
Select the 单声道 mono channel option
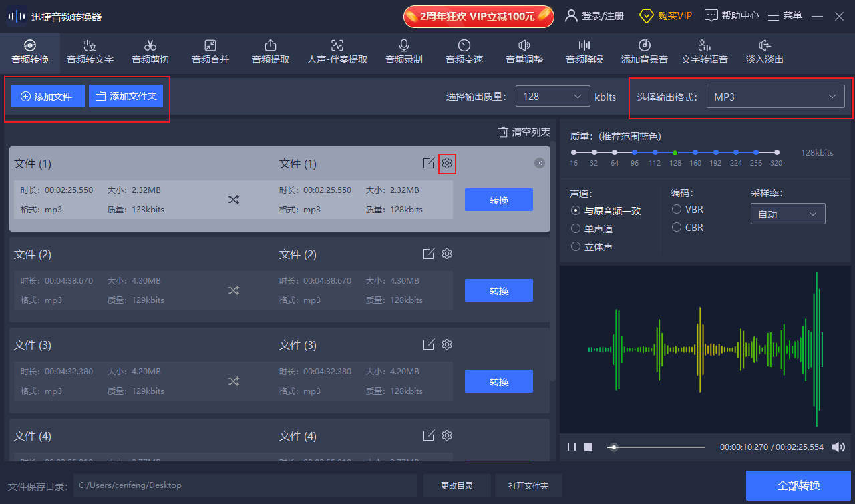click(x=575, y=228)
